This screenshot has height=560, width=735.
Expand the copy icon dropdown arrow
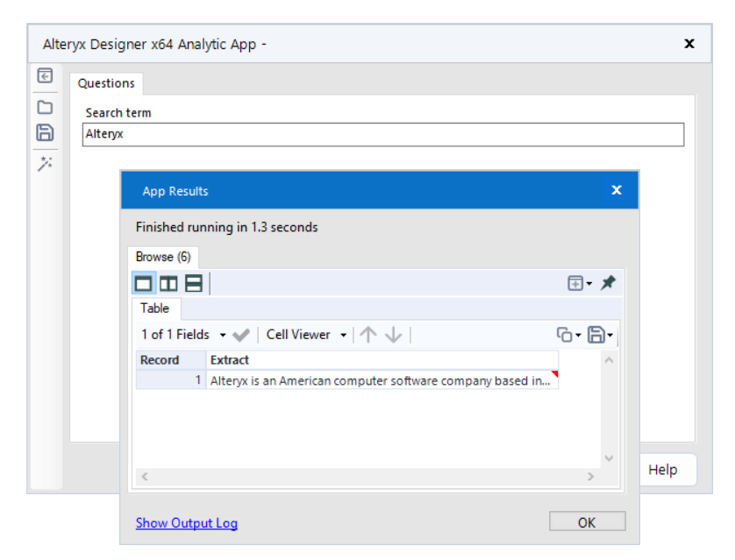578,336
